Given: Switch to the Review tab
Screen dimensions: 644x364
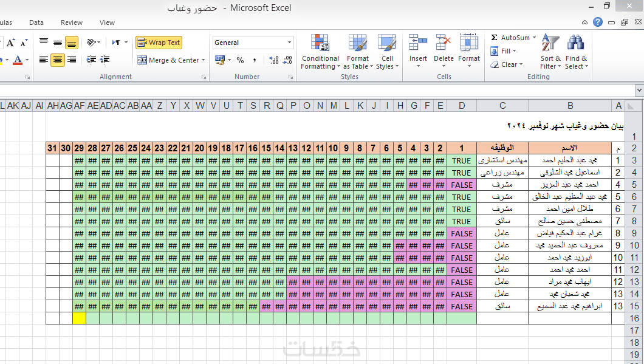Looking at the screenshot, I should 72,22.
